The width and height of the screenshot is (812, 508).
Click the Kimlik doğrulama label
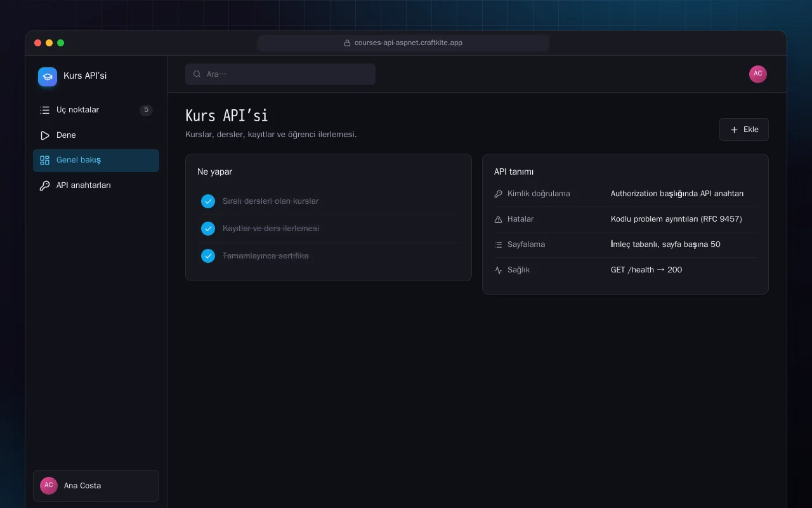click(x=539, y=194)
